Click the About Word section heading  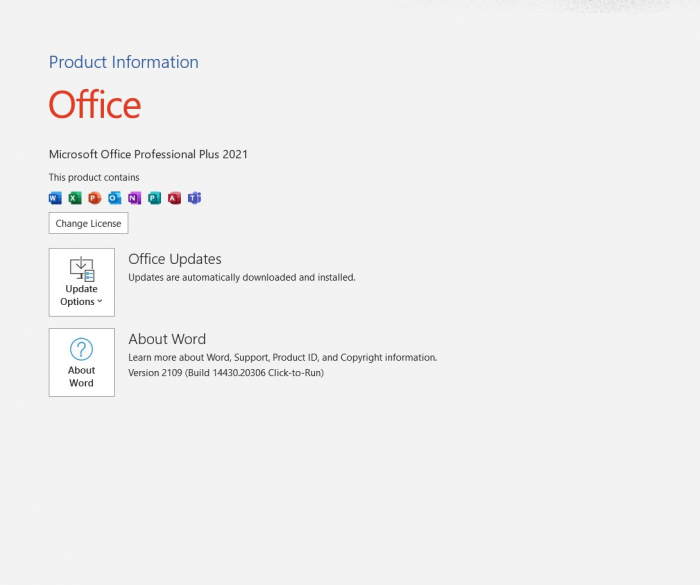click(167, 339)
